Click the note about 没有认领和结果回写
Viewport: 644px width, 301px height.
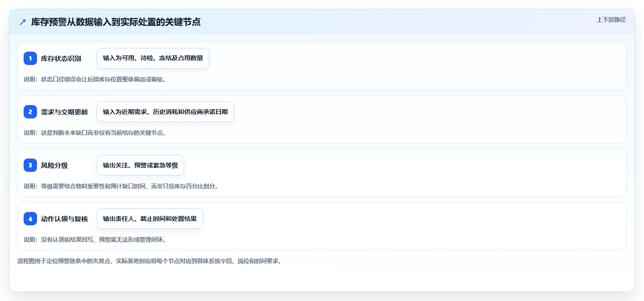coord(95,240)
